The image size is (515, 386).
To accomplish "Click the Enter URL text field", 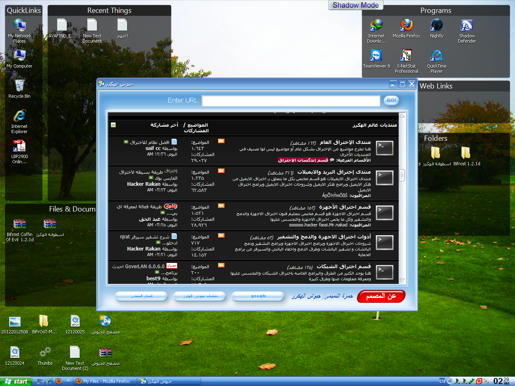I will tap(291, 101).
